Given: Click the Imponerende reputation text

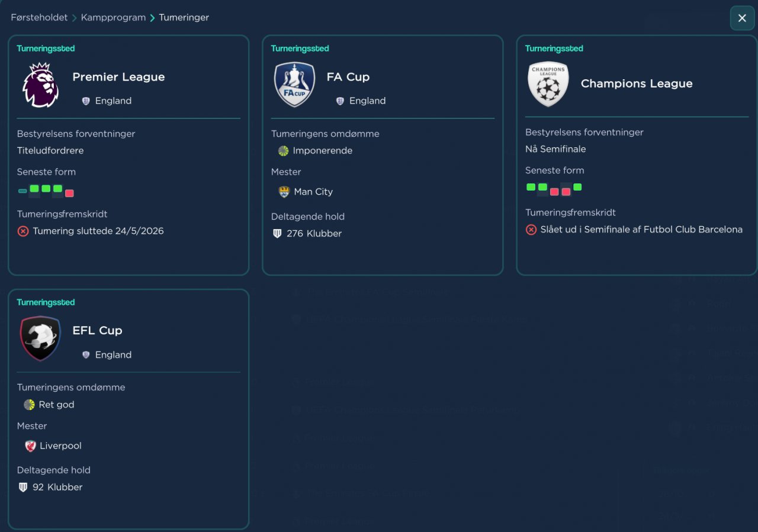Looking at the screenshot, I should point(322,151).
